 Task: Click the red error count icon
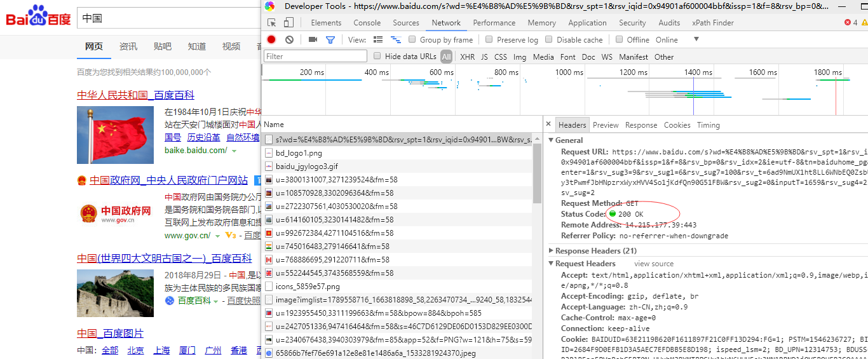click(x=848, y=23)
